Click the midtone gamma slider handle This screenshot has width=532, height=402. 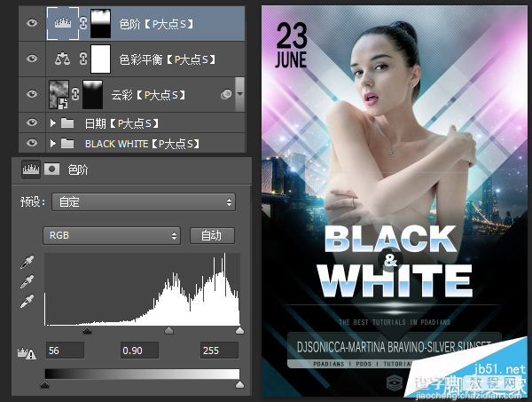point(168,330)
